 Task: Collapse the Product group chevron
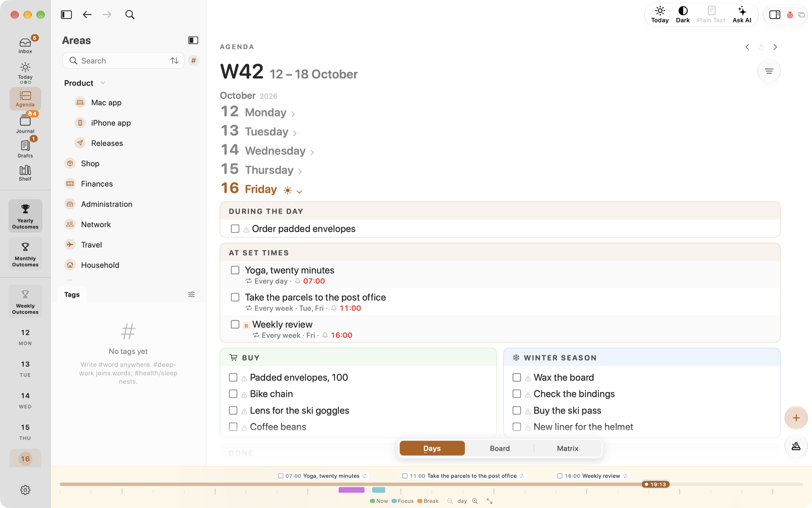click(x=103, y=83)
